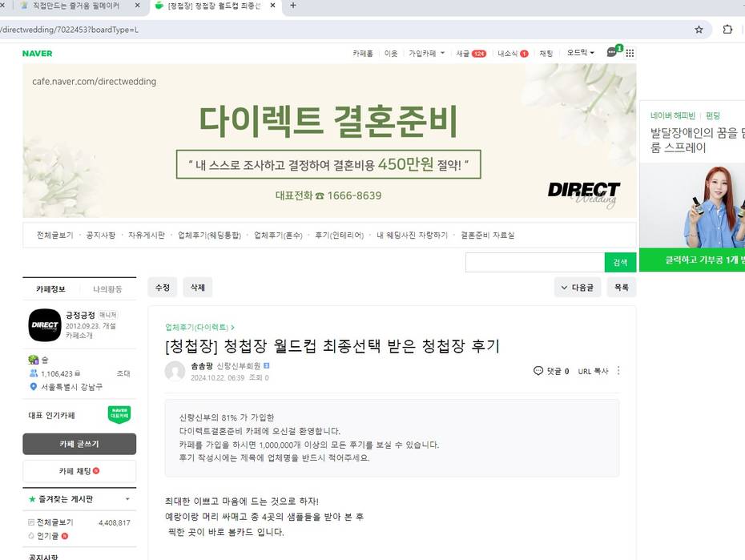745x560 pixels.
Task: Bookmark this page with the star icon
Action: pyautogui.click(x=699, y=30)
